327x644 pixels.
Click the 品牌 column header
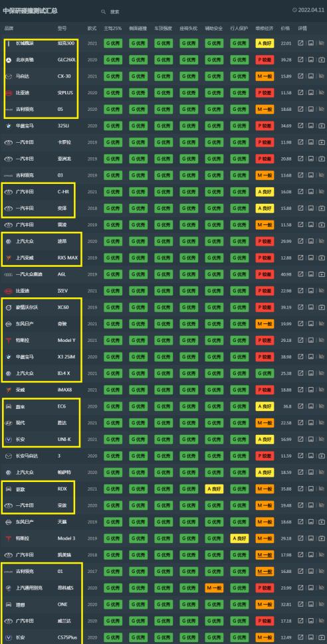click(x=9, y=29)
